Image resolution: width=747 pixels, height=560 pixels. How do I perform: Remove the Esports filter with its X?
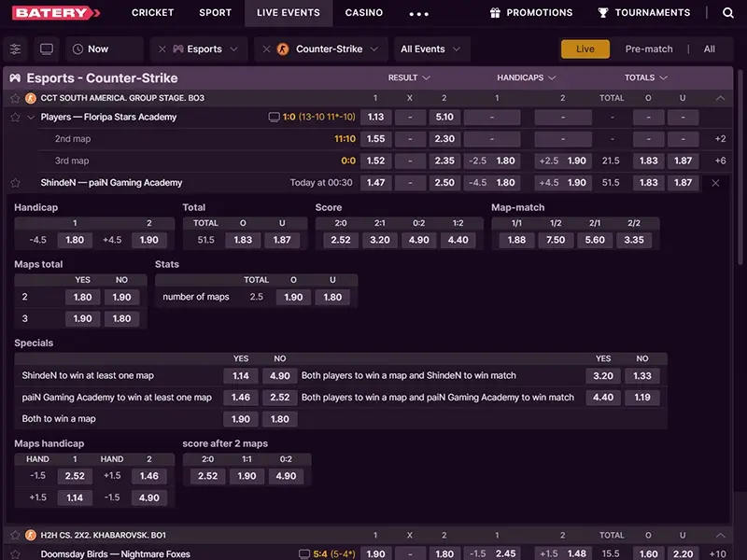(x=162, y=49)
